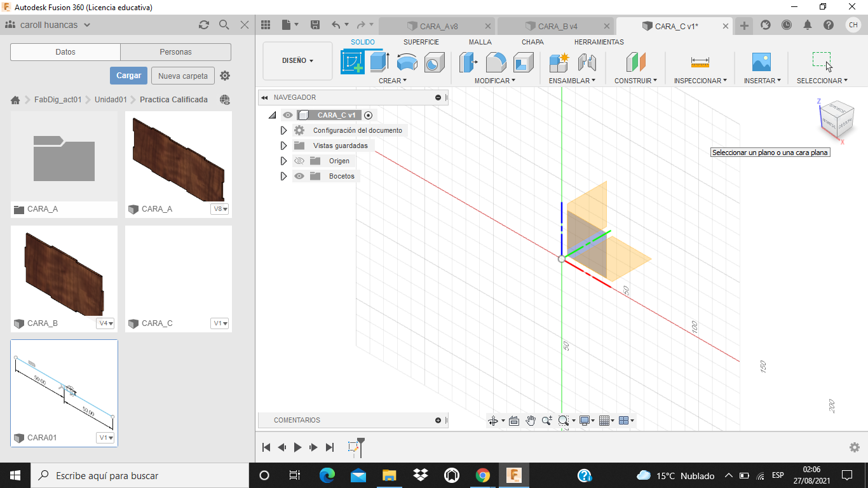Switch to the CHAPA tab
This screenshot has height=488, width=868.
(532, 42)
